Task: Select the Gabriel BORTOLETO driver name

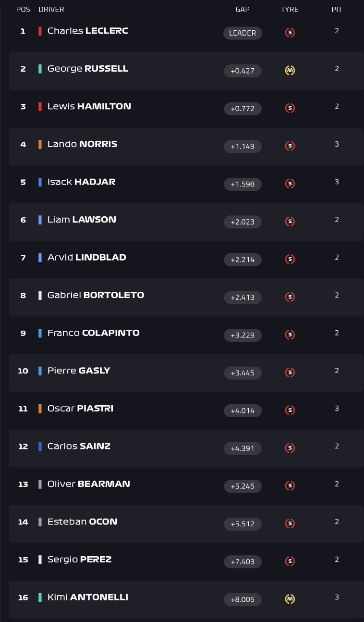Action: [96, 295]
